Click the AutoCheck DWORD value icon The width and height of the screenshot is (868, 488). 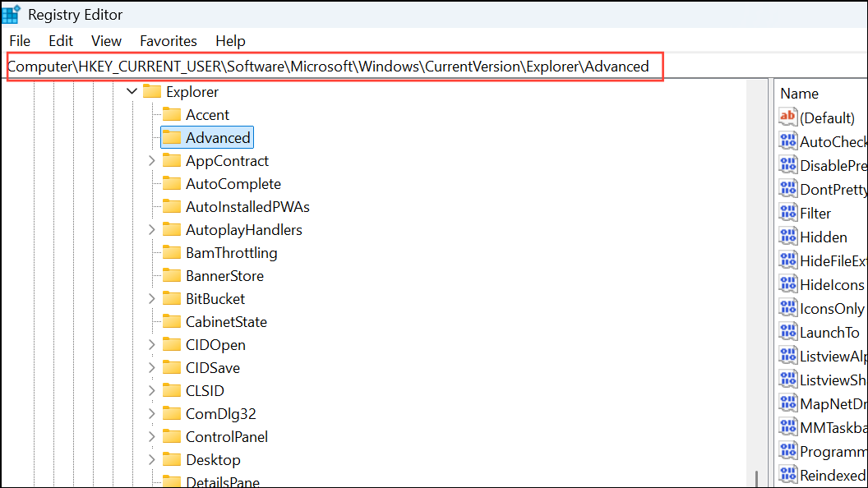coord(787,141)
